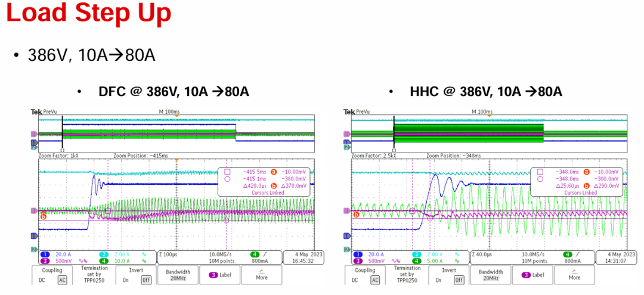Viewport: 644px width, 295px height.
Task: Expand More menu on HHC scope
Action: pyautogui.click(x=575, y=275)
